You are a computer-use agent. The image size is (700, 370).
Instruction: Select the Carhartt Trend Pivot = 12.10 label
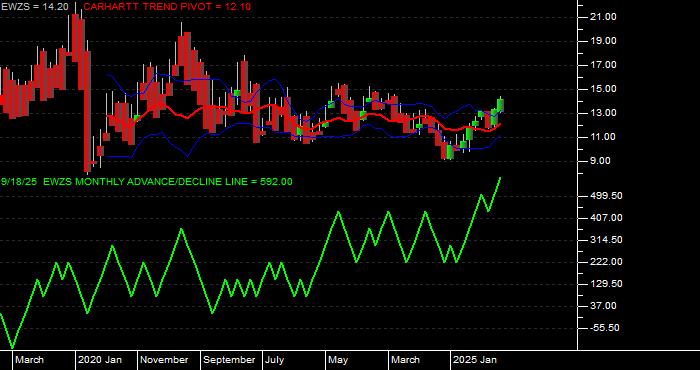tap(167, 7)
